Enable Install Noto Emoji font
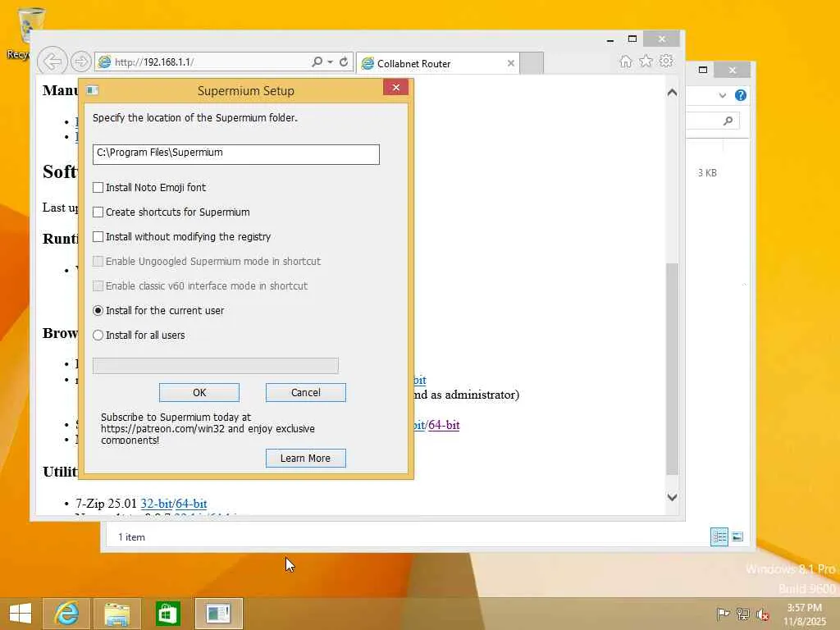Screen dimensions: 840x630 tap(98, 188)
